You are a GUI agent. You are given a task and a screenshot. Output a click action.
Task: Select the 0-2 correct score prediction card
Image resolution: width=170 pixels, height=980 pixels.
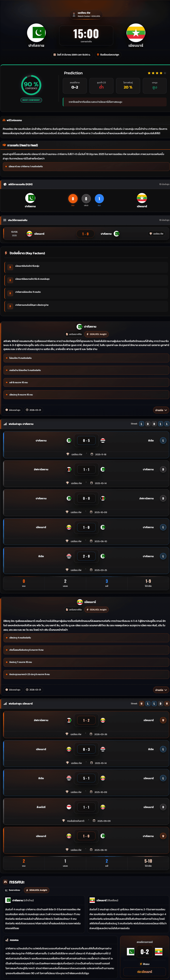[75, 85]
